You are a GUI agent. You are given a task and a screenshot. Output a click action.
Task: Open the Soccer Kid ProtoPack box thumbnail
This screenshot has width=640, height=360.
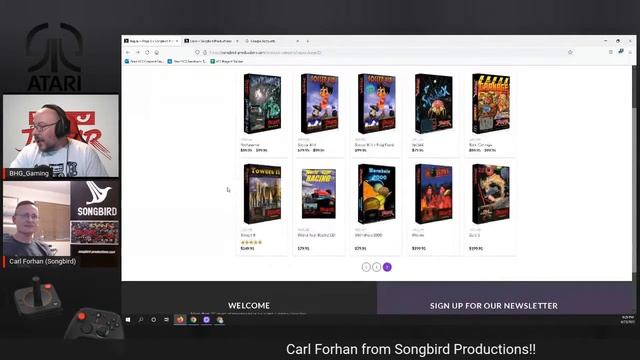[x=376, y=104]
